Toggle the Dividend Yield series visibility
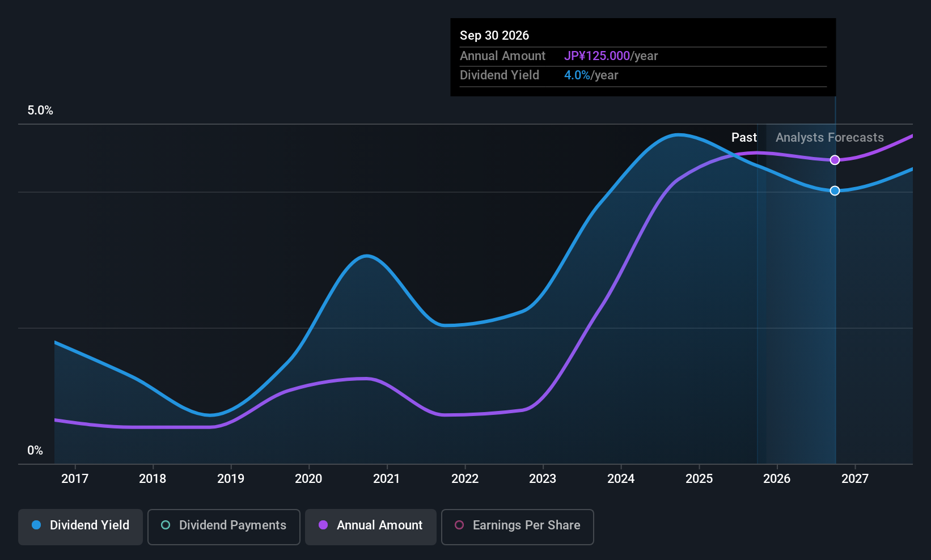The image size is (931, 560). [80, 526]
